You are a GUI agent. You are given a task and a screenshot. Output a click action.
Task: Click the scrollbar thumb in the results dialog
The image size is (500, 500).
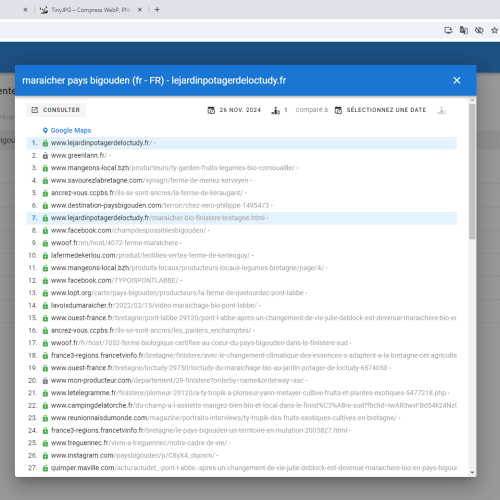(x=472, y=172)
